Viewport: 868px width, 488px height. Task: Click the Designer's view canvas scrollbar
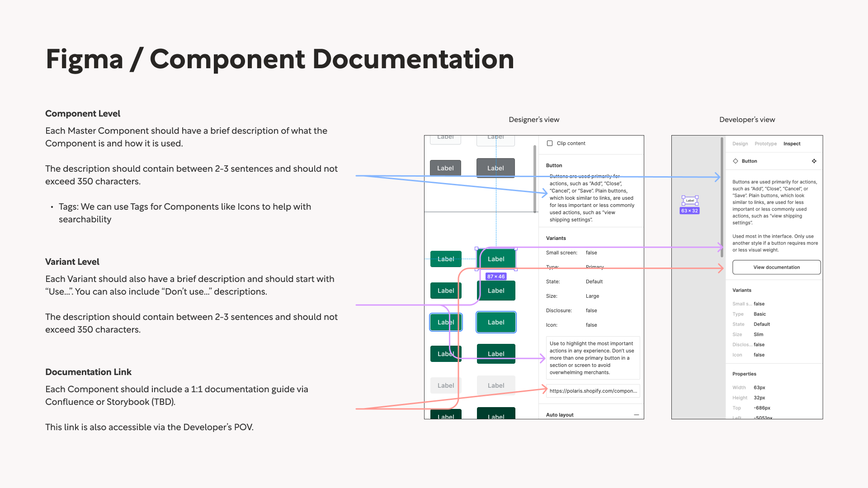(x=535, y=179)
